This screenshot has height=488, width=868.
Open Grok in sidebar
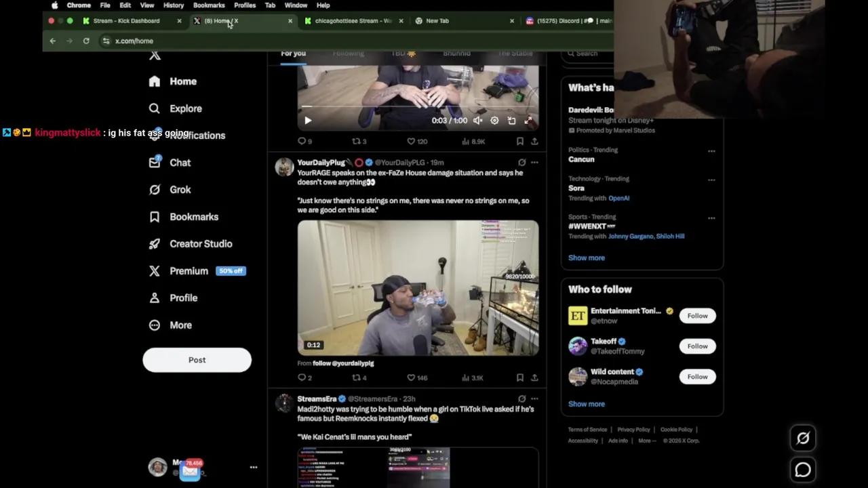(x=170, y=190)
